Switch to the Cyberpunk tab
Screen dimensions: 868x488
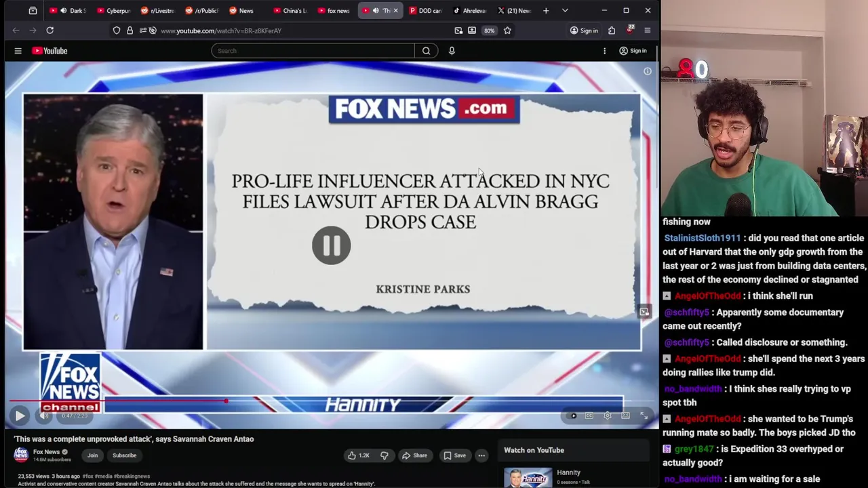click(113, 11)
